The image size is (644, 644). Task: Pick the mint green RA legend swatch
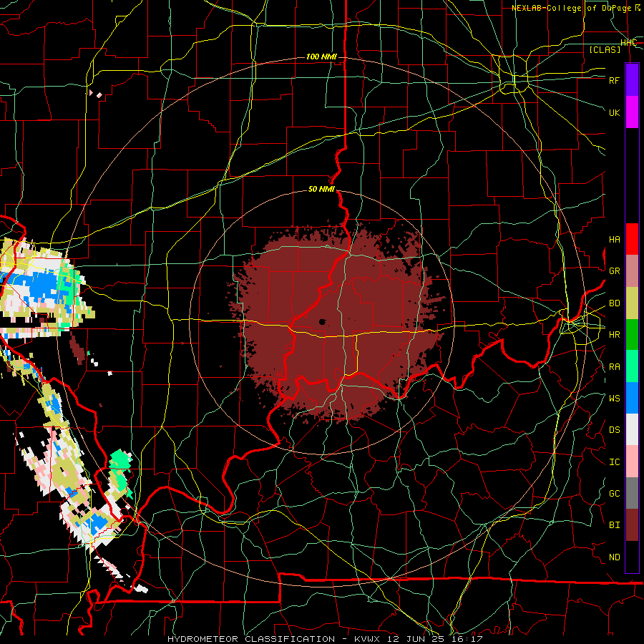(x=632, y=366)
